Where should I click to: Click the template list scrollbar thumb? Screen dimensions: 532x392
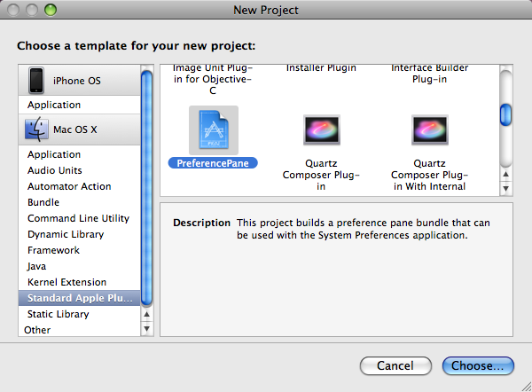(505, 114)
